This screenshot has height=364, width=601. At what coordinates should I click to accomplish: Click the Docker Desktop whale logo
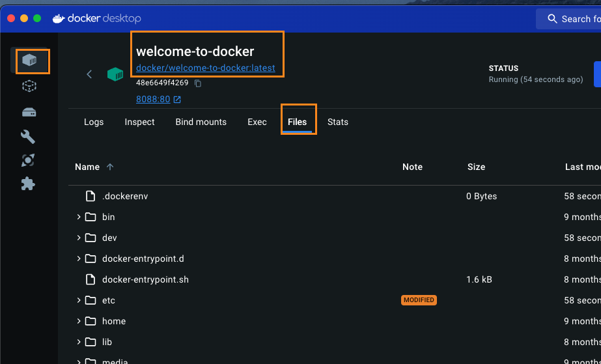[58, 18]
